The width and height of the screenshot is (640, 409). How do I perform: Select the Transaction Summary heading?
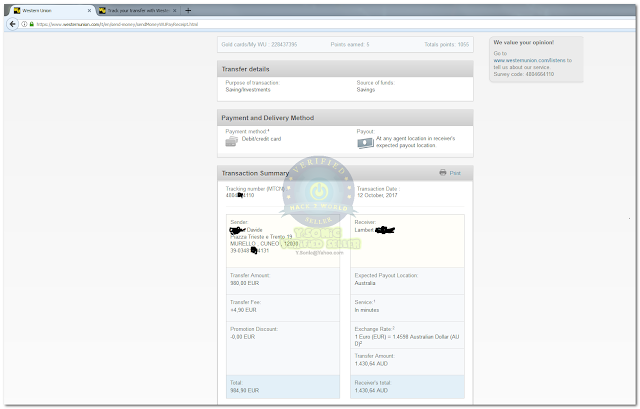(255, 173)
